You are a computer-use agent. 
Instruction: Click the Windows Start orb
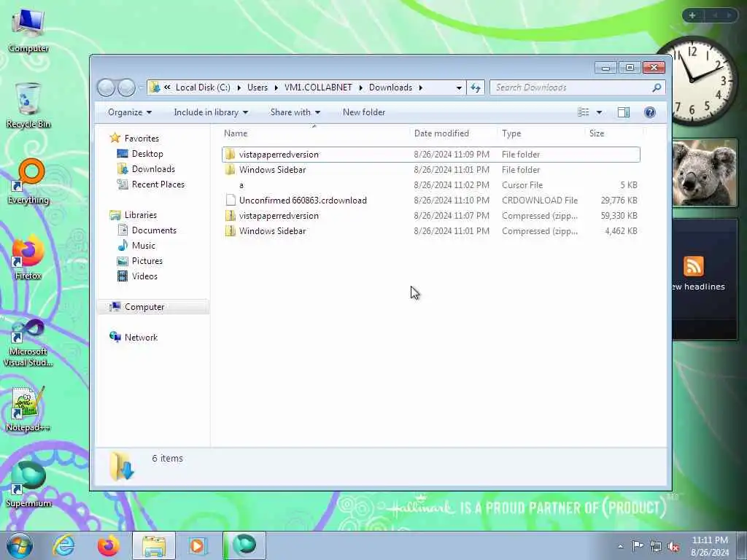(x=20, y=545)
